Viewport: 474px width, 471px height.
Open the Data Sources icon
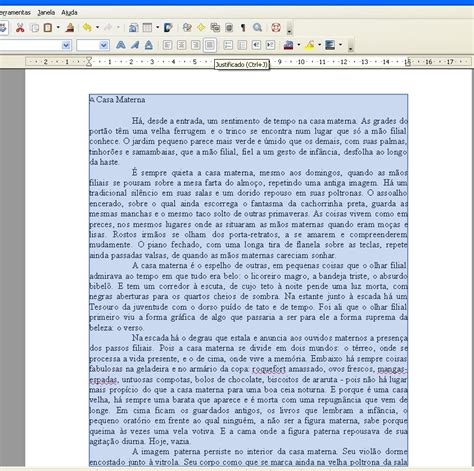click(229, 28)
